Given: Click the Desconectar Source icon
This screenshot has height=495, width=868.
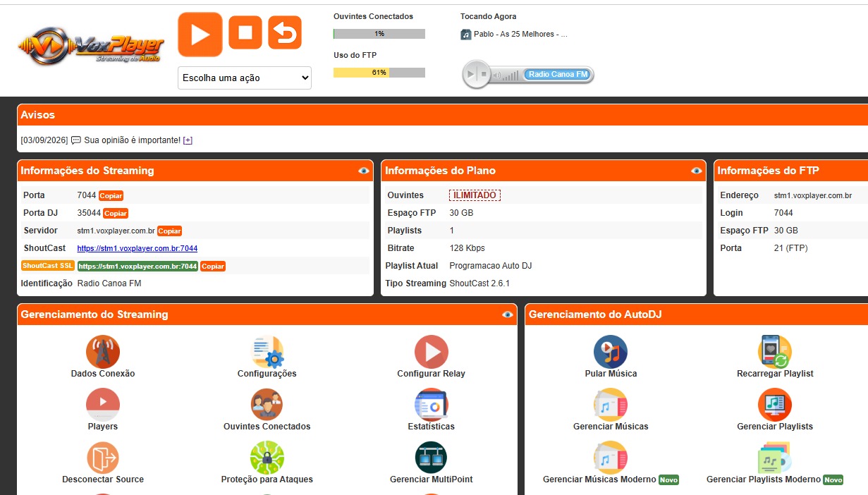Looking at the screenshot, I should [x=103, y=457].
